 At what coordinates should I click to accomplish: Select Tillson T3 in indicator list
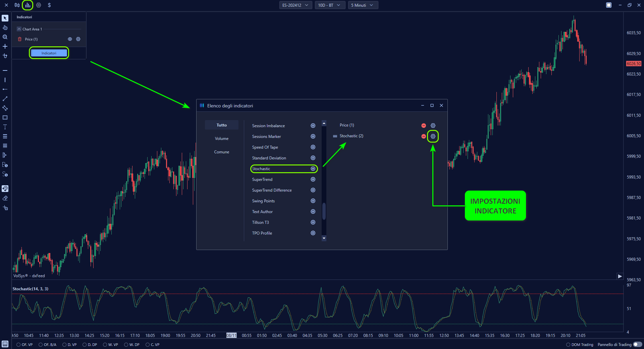pos(261,222)
